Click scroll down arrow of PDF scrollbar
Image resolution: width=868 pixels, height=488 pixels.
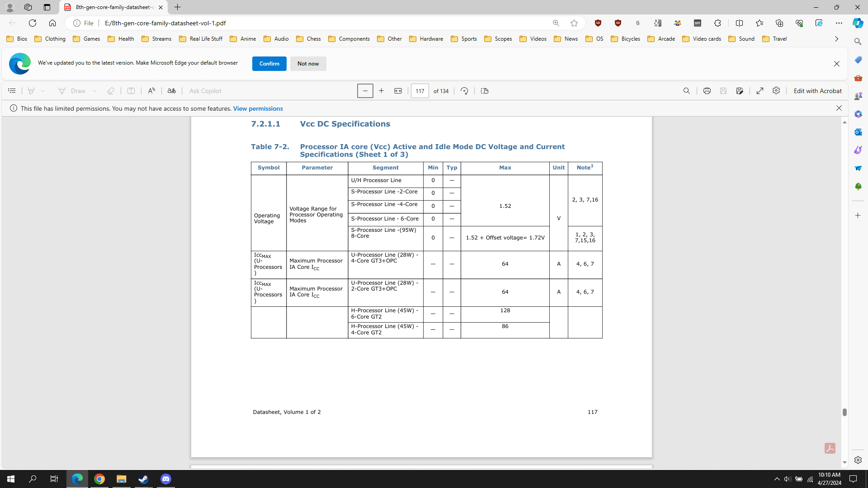coord(844,463)
